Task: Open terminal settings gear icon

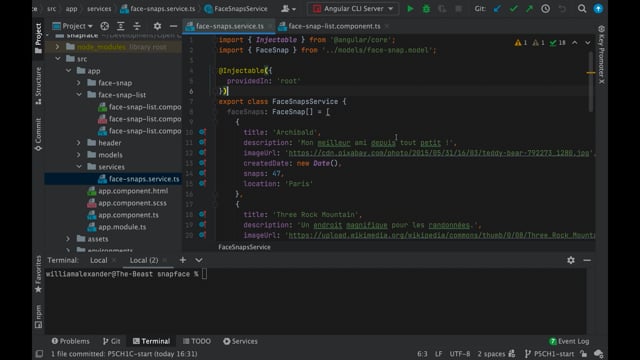Action: pos(571,260)
